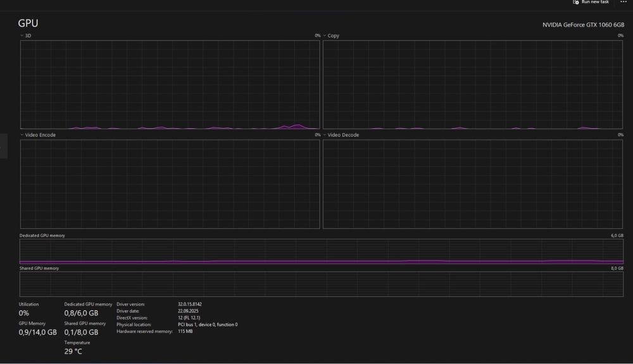Click the "Physical location:" label
This screenshot has width=633, height=364.
[134, 325]
